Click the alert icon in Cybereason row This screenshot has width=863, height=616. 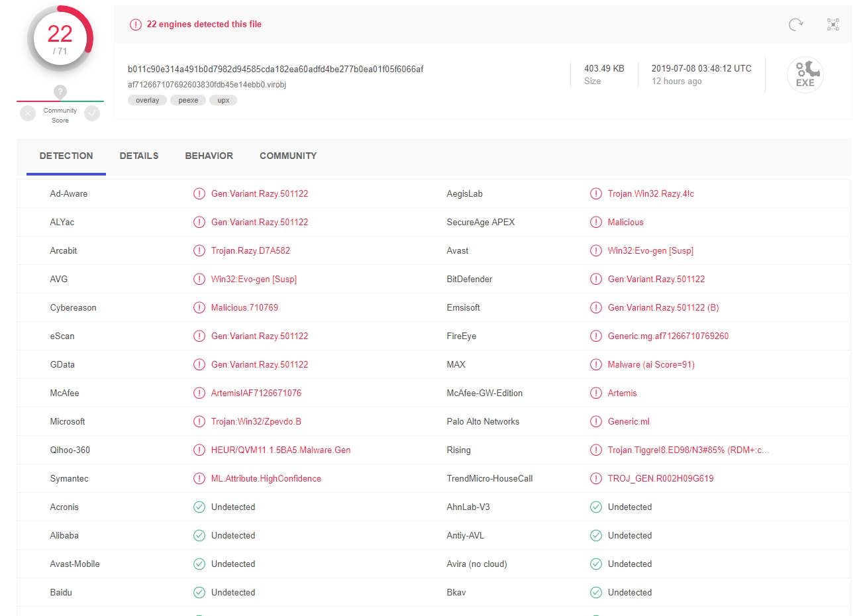pos(199,307)
